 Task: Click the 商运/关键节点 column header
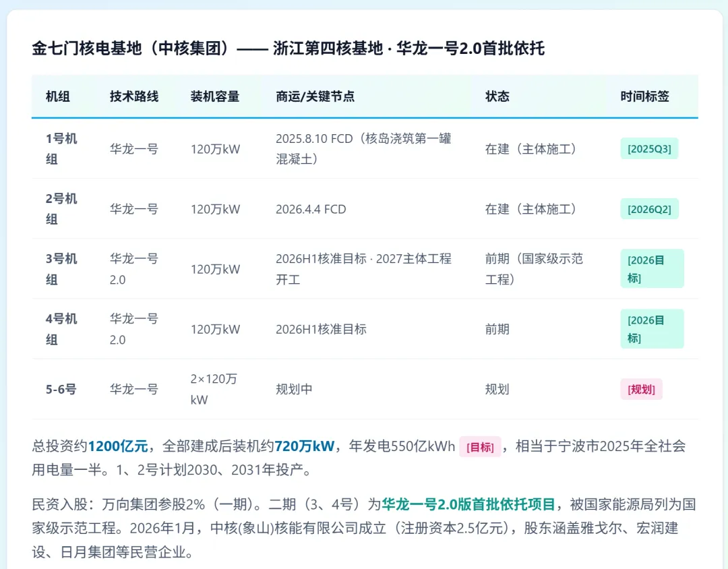pos(315,96)
